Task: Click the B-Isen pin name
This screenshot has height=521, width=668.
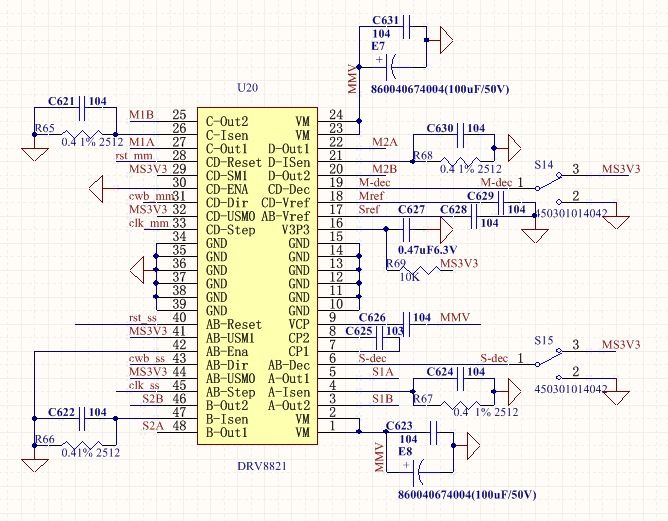Action: pos(227,420)
